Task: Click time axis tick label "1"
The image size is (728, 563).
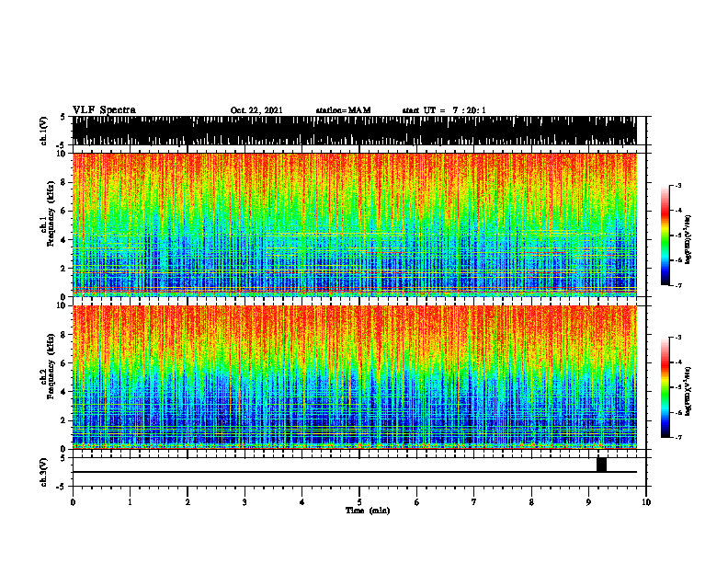Action: coord(130,502)
